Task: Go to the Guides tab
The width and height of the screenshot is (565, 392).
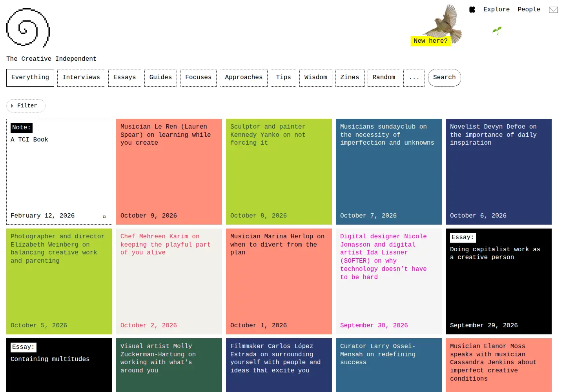Action: click(x=160, y=78)
